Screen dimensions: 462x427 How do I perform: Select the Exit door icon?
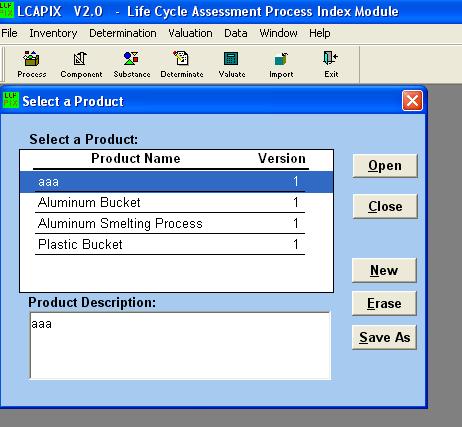(x=331, y=58)
